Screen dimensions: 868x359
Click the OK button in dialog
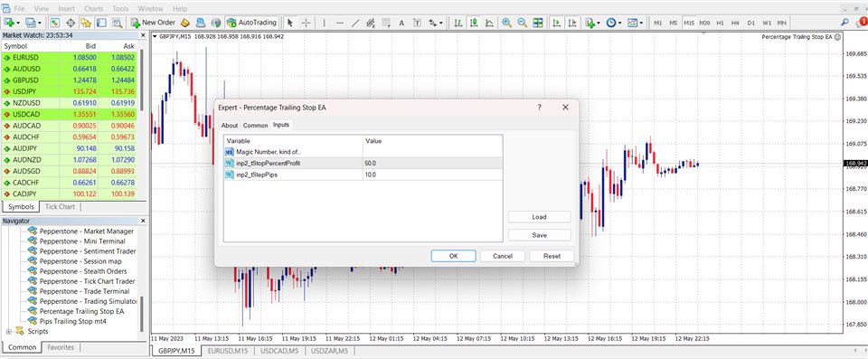pyautogui.click(x=453, y=256)
